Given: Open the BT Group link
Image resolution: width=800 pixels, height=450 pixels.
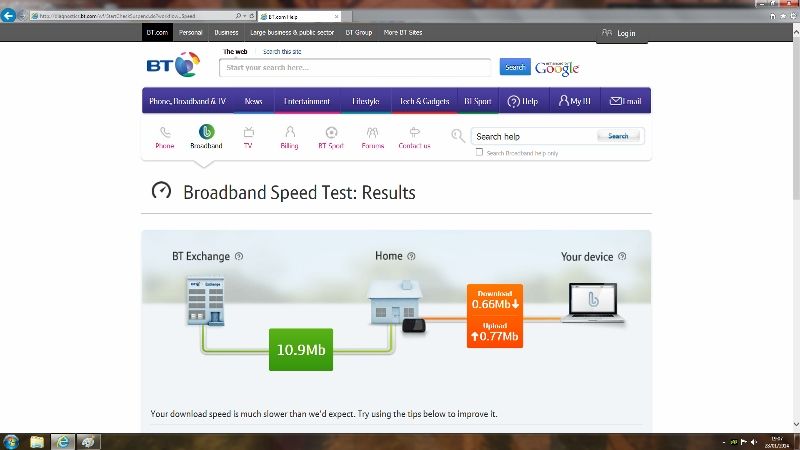Looking at the screenshot, I should click(x=359, y=32).
